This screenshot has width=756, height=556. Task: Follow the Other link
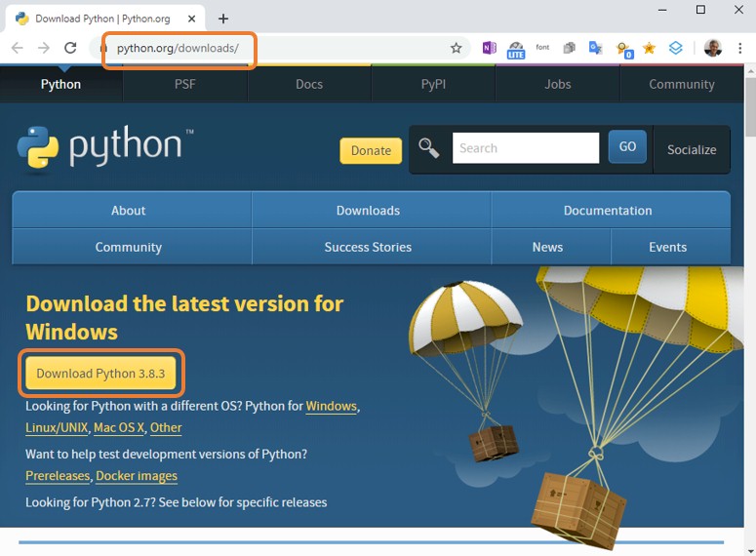coord(166,427)
